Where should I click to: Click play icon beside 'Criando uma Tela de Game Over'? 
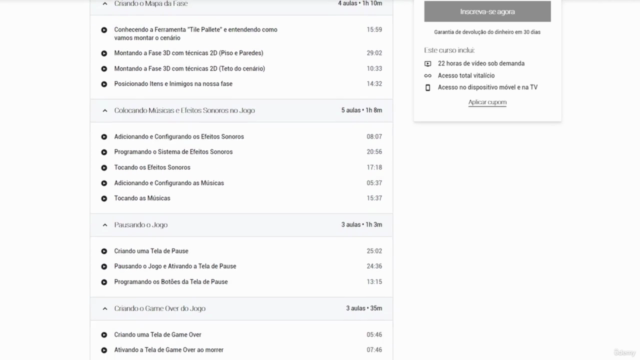pyautogui.click(x=104, y=335)
